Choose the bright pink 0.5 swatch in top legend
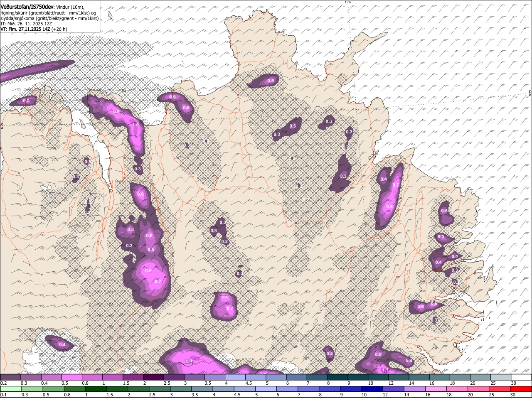This screenshot has height=398, width=532. [x=71, y=377]
